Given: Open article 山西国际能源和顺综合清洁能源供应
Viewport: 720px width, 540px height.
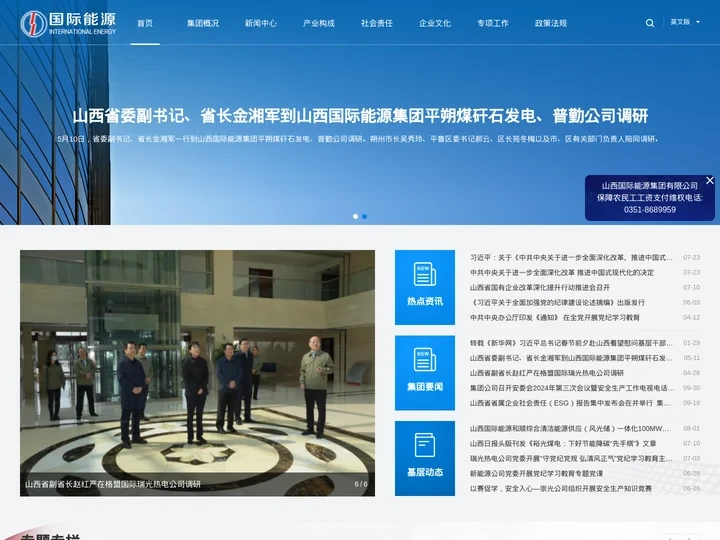Looking at the screenshot, I should (569, 428).
